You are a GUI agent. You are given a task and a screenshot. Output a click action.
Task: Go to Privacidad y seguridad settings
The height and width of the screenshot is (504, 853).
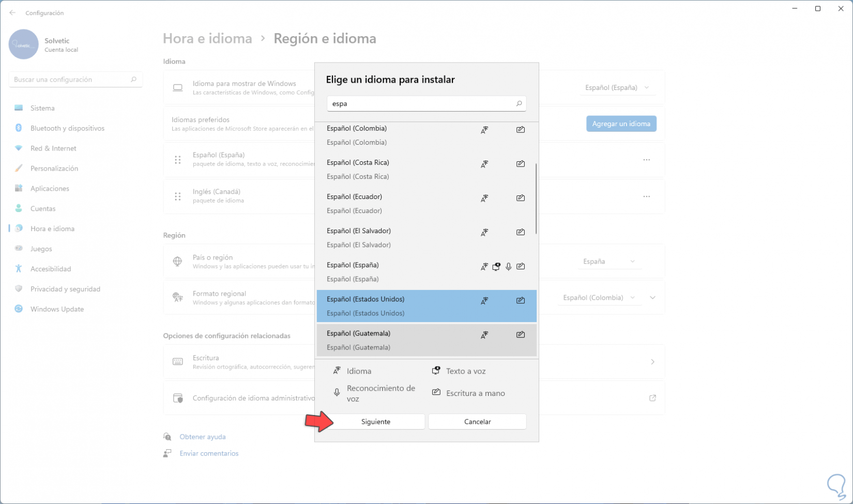coord(65,289)
